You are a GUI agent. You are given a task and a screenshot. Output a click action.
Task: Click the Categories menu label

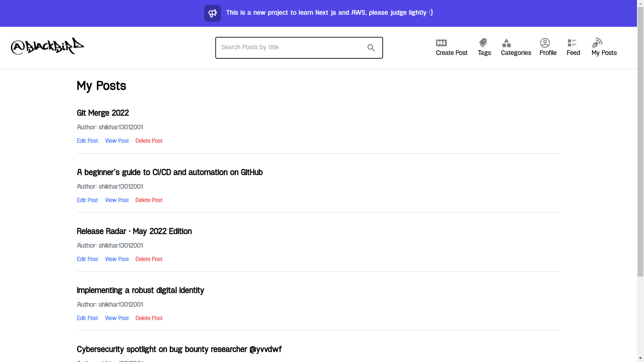point(516,53)
